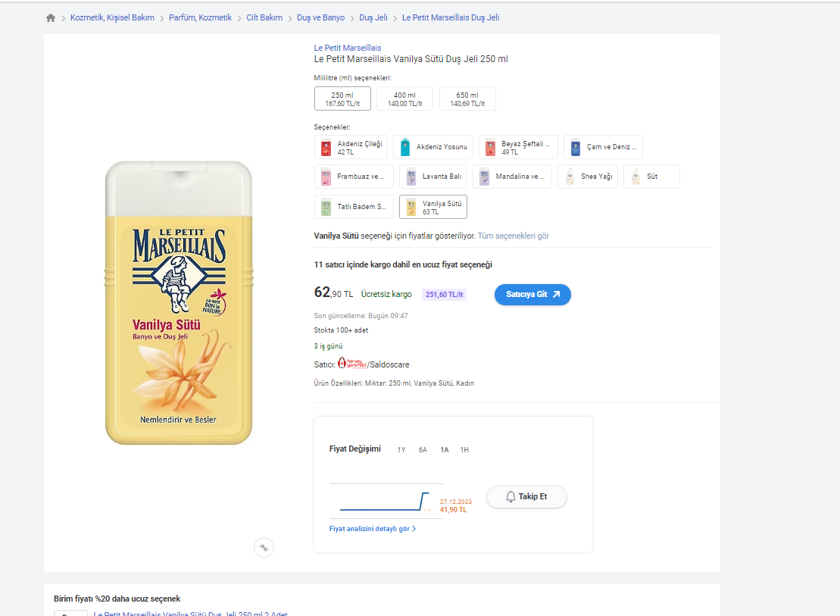Open the Le Petit Marseillais brand link
Image resolution: width=840 pixels, height=616 pixels.
[348, 48]
